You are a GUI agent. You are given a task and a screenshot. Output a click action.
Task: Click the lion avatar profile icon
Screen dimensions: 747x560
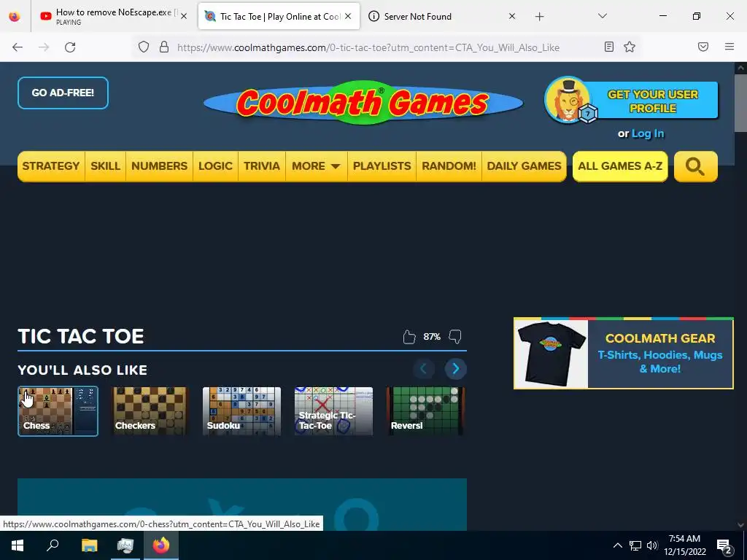[568, 101]
